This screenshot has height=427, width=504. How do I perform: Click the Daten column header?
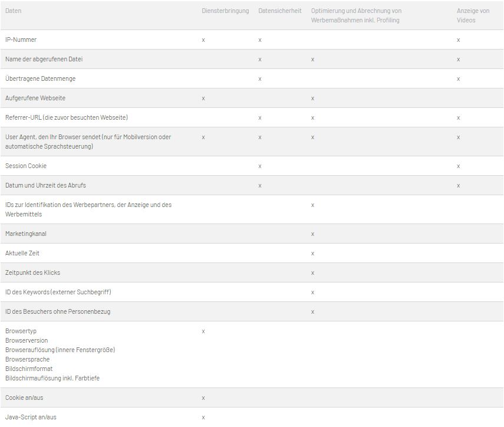coord(13,11)
